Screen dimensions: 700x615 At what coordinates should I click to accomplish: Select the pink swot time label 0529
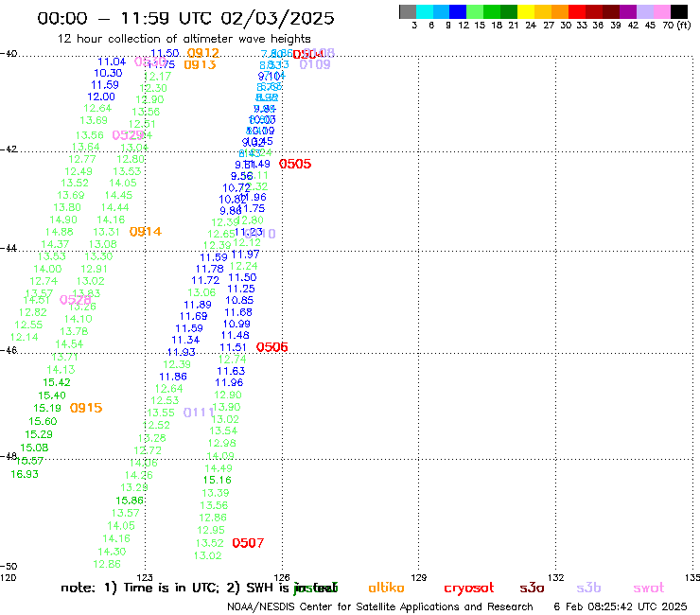128,135
